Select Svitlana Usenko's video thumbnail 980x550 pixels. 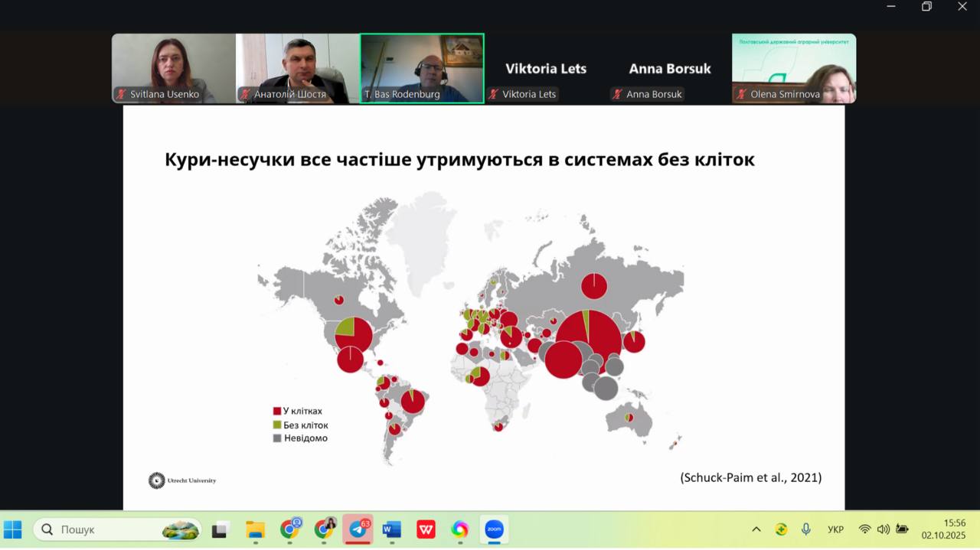(x=174, y=68)
